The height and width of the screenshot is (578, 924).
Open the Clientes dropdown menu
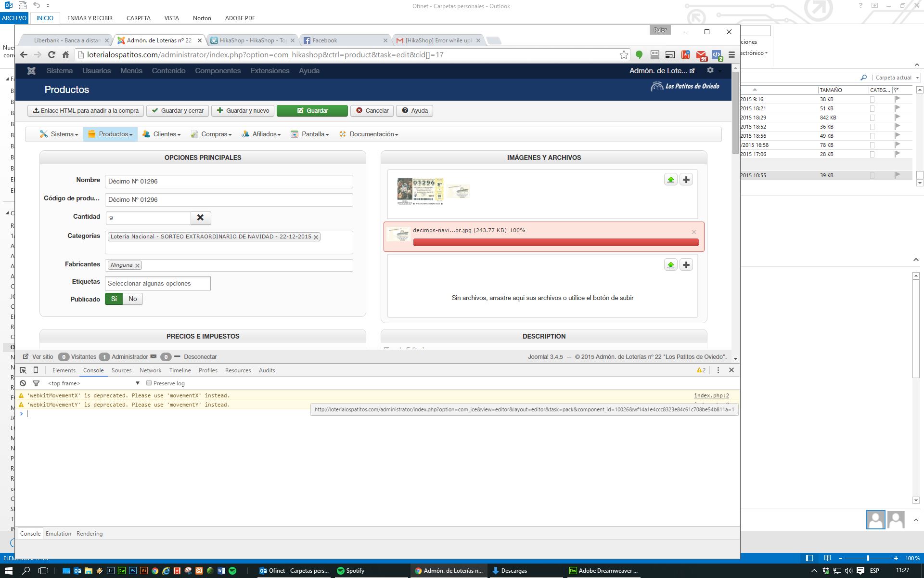(162, 134)
